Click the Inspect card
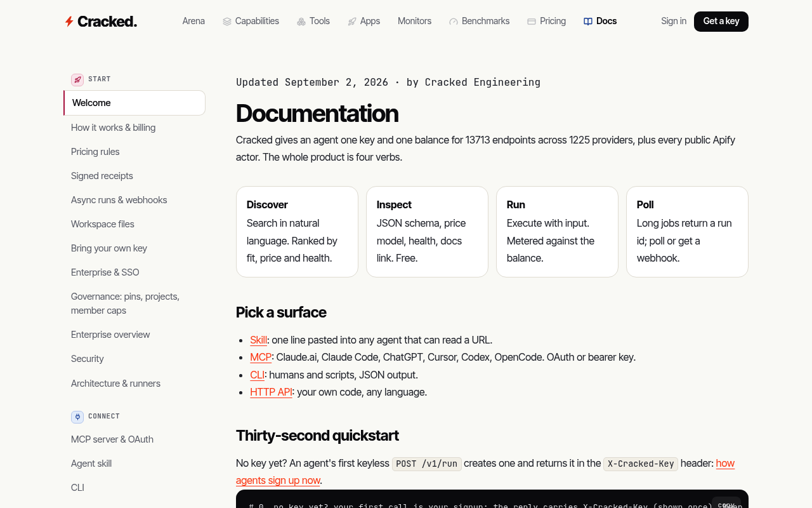This screenshot has height=508, width=812. pos(427,232)
